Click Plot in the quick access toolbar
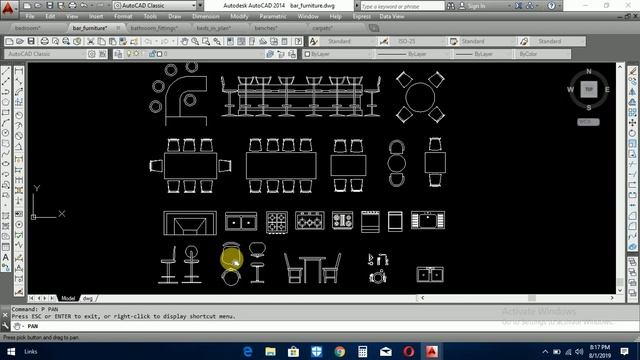 [72, 6]
